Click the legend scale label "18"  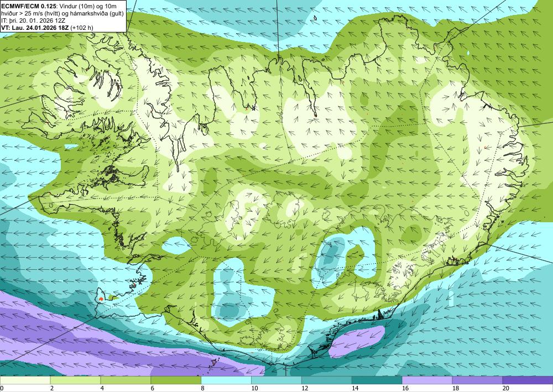pos(455,389)
